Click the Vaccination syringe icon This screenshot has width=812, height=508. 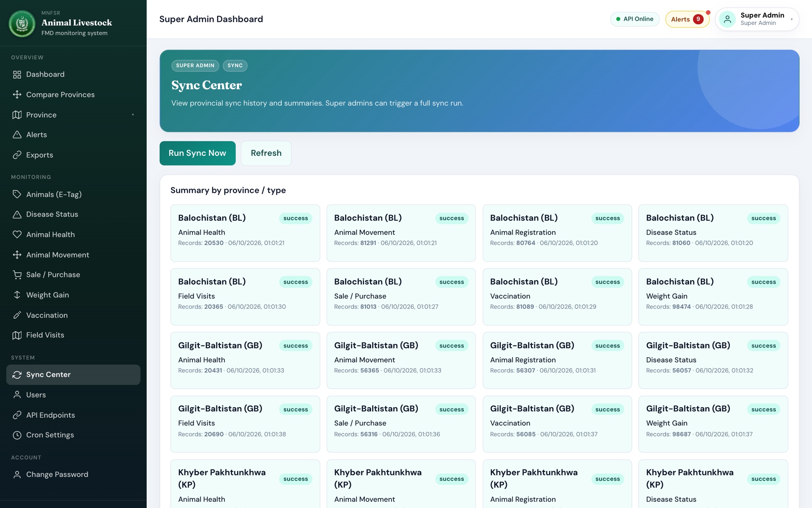coord(17,315)
